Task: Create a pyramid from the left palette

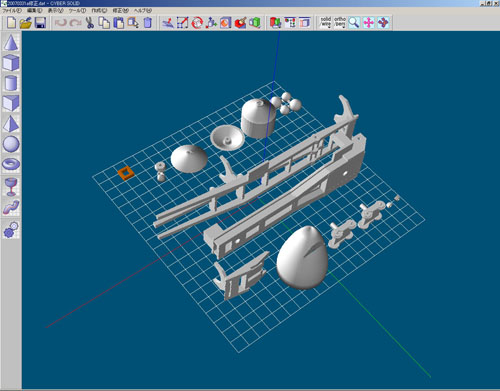Action: tap(11, 124)
